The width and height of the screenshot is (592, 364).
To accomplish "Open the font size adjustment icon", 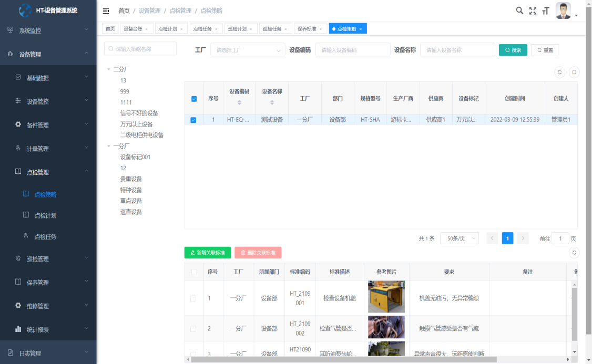I will tap(546, 11).
